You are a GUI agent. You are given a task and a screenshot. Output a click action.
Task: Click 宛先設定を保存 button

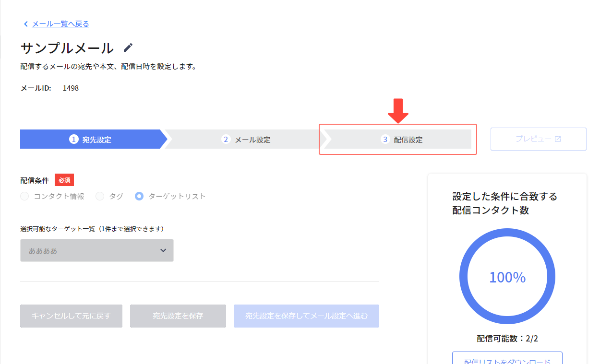[x=178, y=316]
